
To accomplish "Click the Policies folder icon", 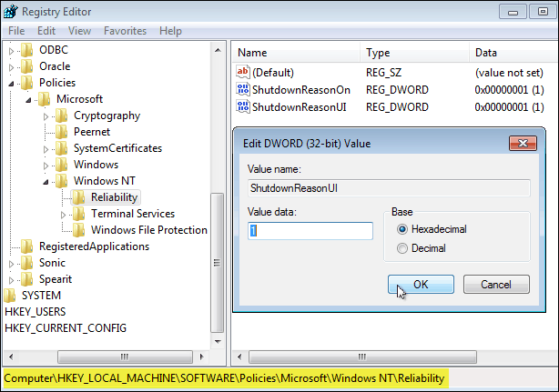I will click(x=27, y=83).
